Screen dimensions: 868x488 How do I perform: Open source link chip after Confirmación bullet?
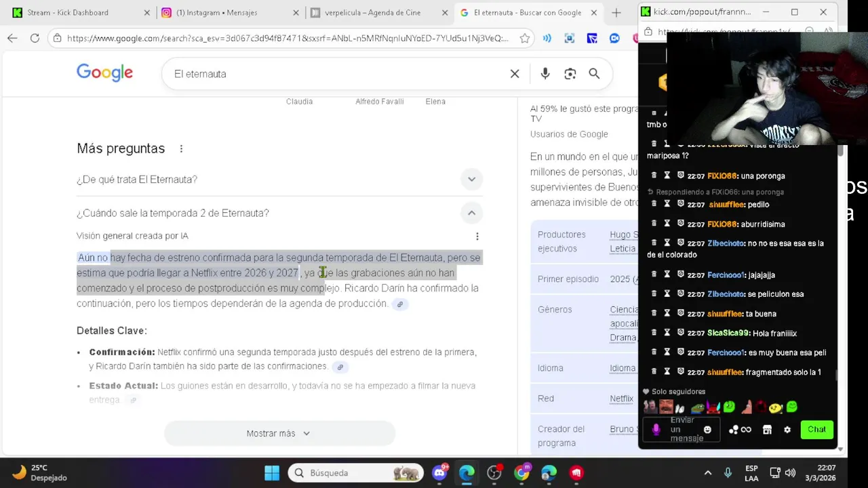tap(340, 367)
